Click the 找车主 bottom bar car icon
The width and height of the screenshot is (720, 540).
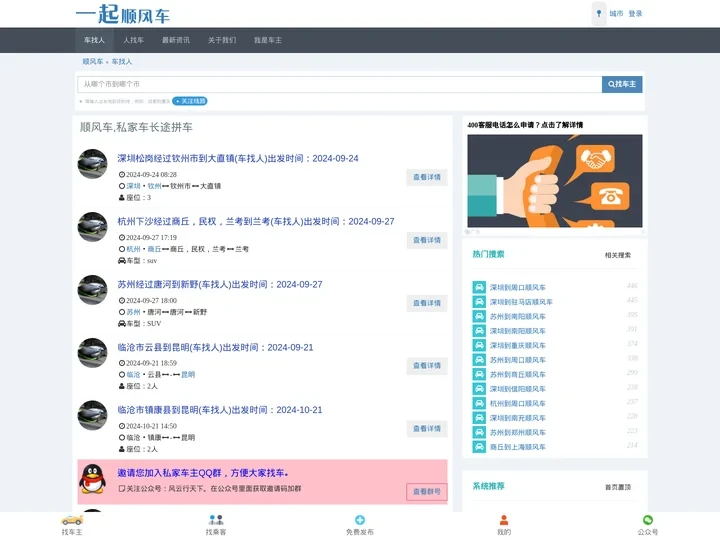click(x=72, y=520)
